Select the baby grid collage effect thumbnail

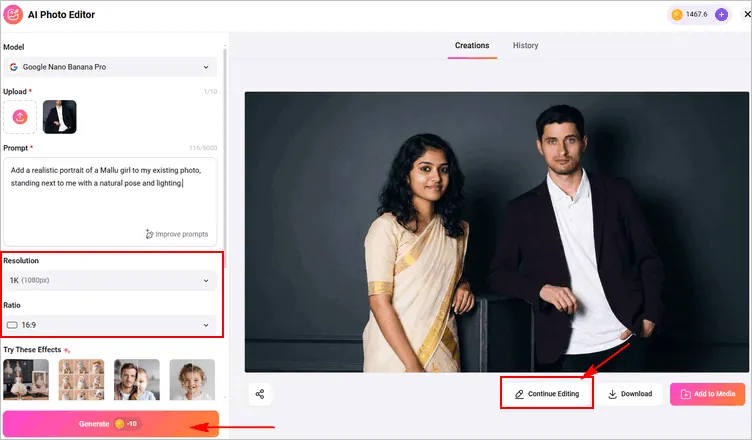pyautogui.click(x=82, y=380)
